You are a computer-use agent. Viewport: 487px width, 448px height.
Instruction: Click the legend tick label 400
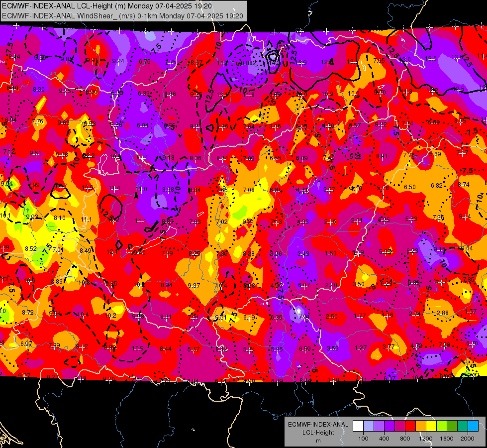click(x=384, y=439)
